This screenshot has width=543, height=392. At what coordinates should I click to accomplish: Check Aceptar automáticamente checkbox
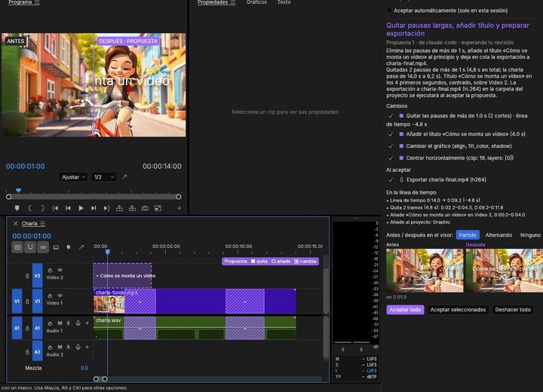(389, 11)
